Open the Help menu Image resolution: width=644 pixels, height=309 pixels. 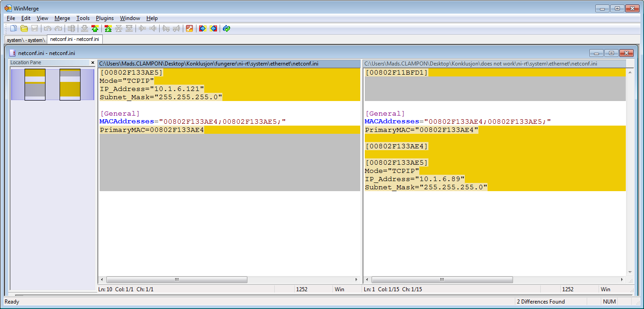pyautogui.click(x=152, y=18)
